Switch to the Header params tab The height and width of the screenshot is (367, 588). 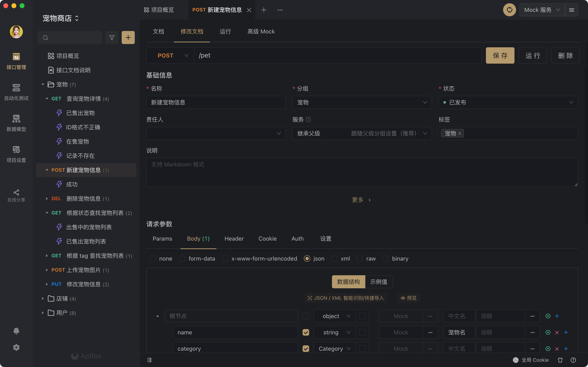pos(234,239)
